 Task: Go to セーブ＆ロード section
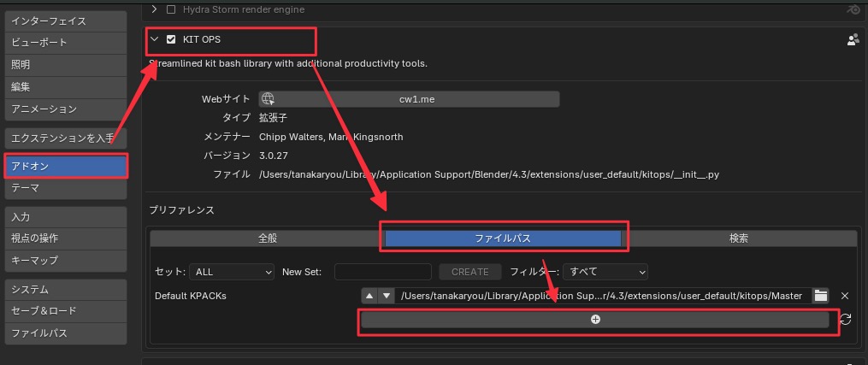coord(66,311)
